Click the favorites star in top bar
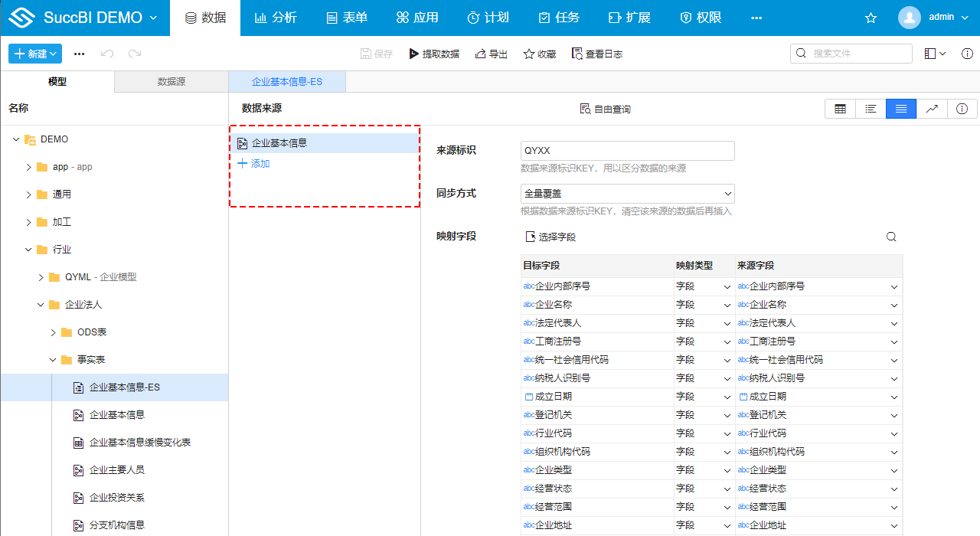The width and height of the screenshot is (980, 536). pyautogui.click(x=871, y=18)
